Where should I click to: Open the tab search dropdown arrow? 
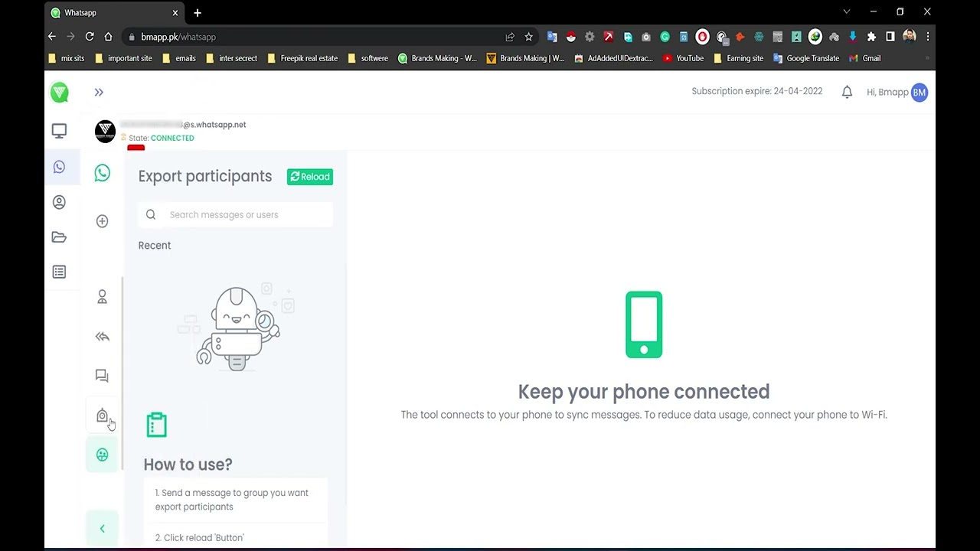(x=847, y=12)
